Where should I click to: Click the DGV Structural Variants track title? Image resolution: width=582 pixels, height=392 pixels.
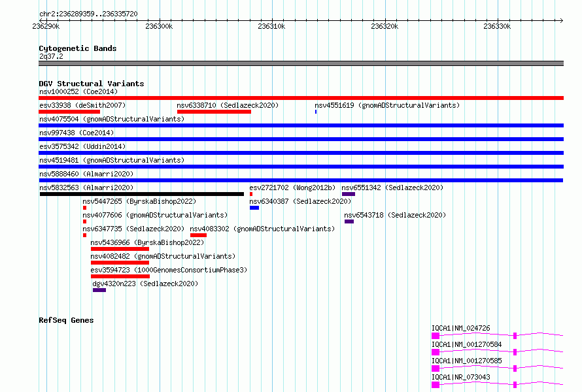pos(92,84)
